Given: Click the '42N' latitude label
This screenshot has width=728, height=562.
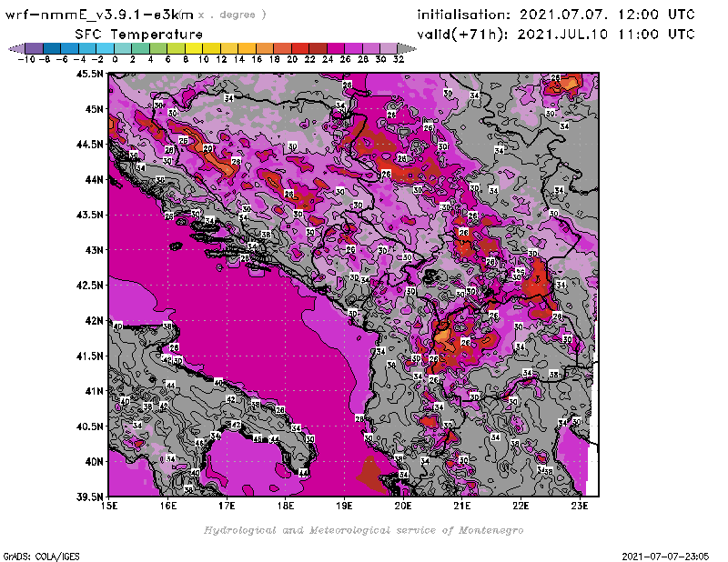Looking at the screenshot, I should [94, 321].
